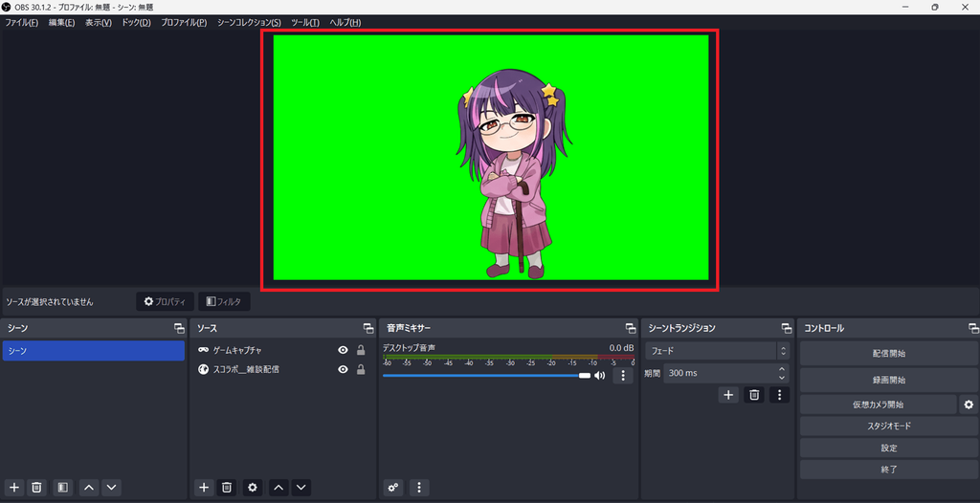Undock the Scenes panel
Image resolution: width=980 pixels, height=503 pixels.
tap(179, 328)
